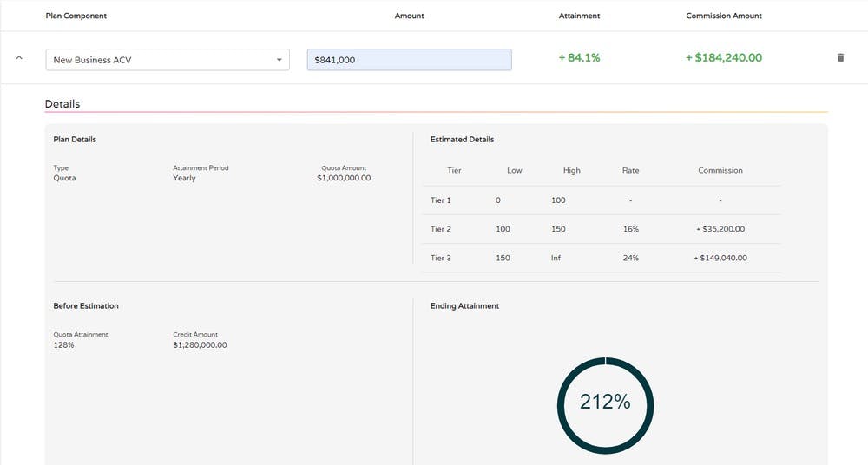
Task: Click the Plan Component column header
Action: tap(76, 16)
